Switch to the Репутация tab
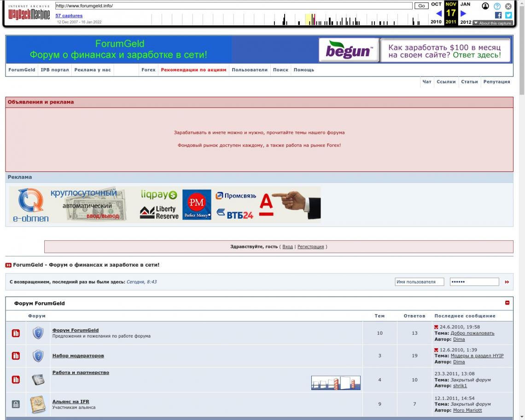The image size is (525, 420). coord(496,82)
